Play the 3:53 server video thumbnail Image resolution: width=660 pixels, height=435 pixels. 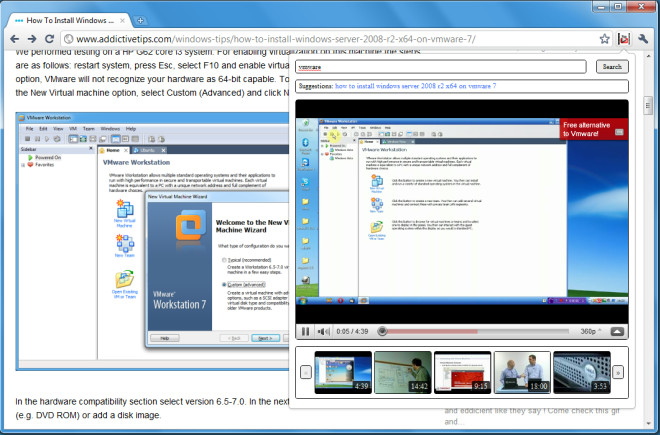[x=582, y=372]
